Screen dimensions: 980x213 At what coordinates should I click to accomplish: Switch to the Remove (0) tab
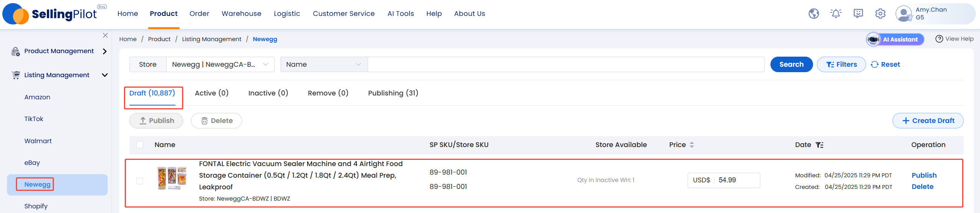pyautogui.click(x=328, y=93)
